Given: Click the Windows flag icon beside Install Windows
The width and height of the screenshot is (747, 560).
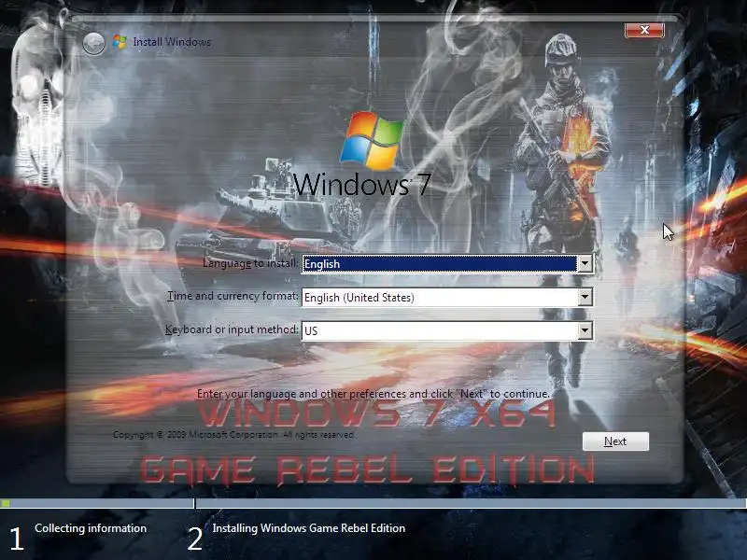Looking at the screenshot, I should pos(120,42).
